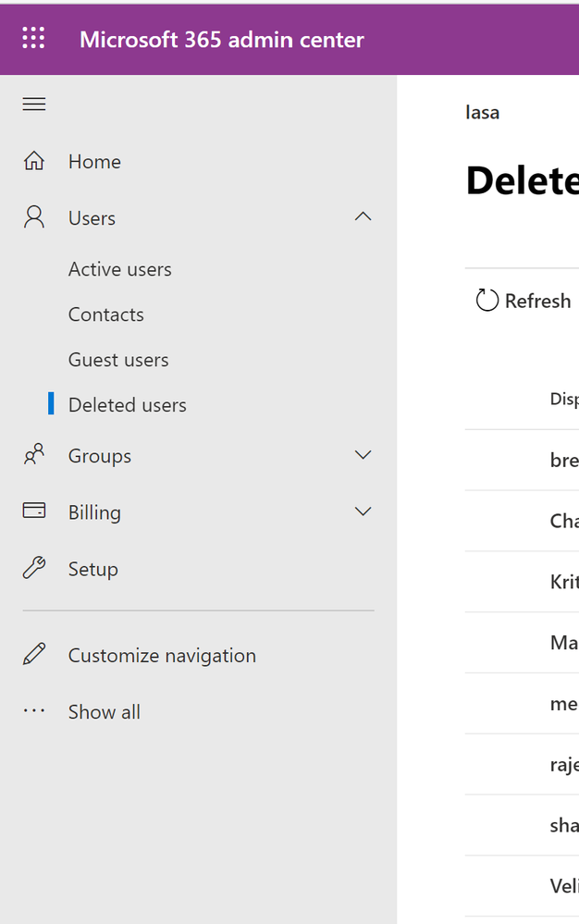Click the Users person icon

point(33,216)
